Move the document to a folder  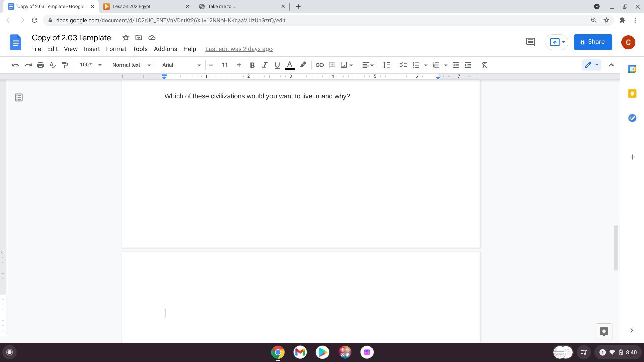[x=139, y=38]
